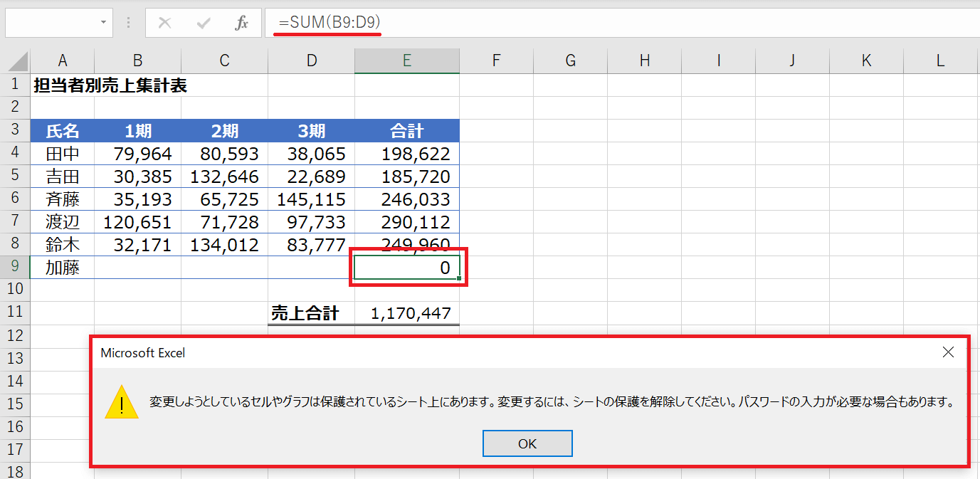Image resolution: width=980 pixels, height=479 pixels.
Task: Click the Enter checkmark formula bar icon
Action: [204, 23]
